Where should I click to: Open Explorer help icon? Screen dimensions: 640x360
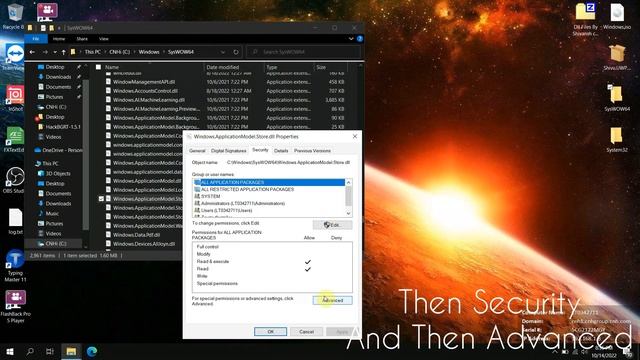(360, 39)
